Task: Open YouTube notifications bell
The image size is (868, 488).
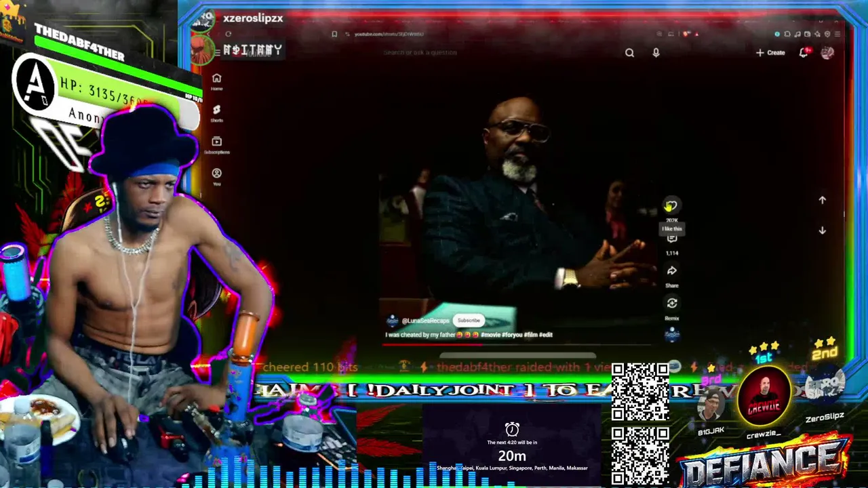Action: (x=804, y=52)
